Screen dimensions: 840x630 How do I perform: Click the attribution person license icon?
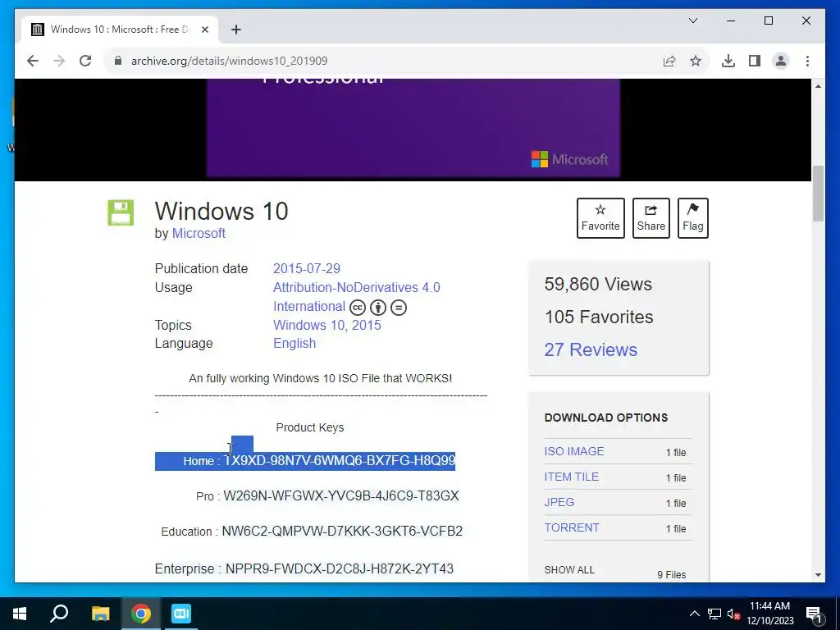coord(377,308)
